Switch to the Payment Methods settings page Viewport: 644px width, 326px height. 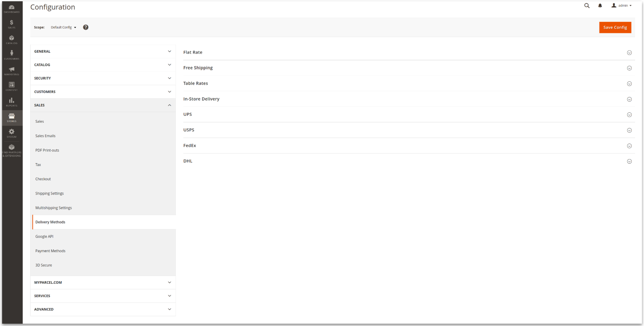tap(50, 251)
